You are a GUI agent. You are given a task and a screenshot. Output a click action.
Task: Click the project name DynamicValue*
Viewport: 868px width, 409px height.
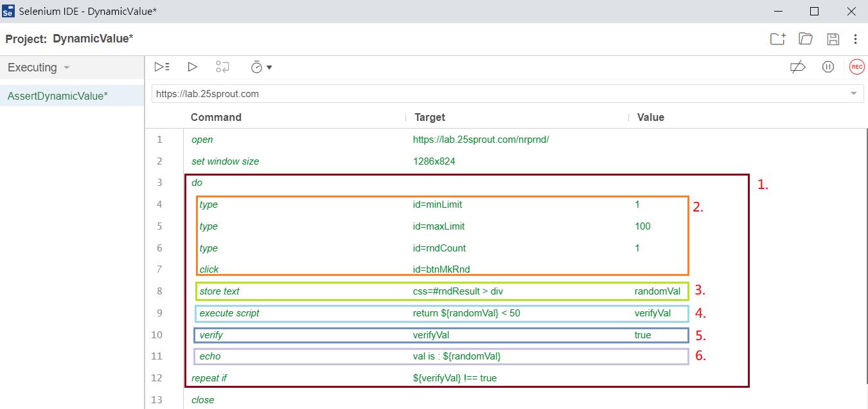(93, 39)
